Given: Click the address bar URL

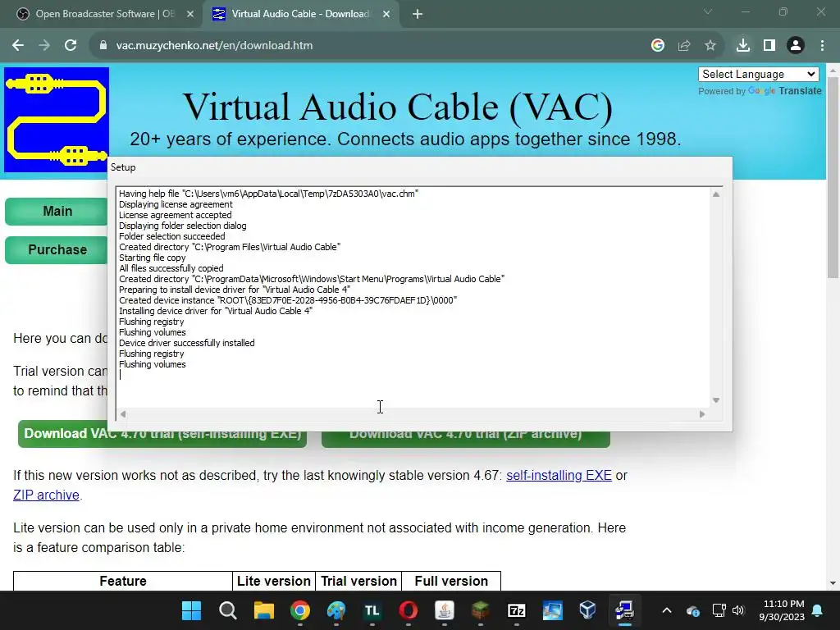Looking at the screenshot, I should [214, 46].
